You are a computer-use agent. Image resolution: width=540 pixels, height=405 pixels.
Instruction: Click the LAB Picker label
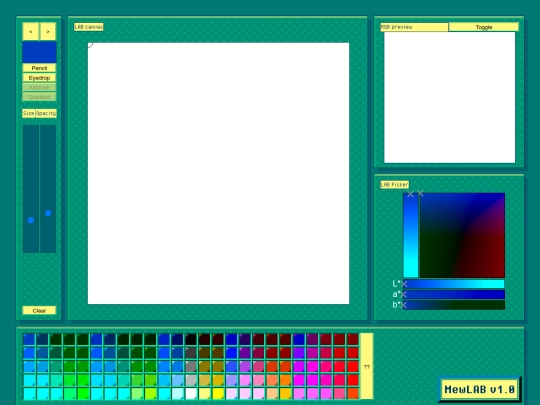click(395, 184)
